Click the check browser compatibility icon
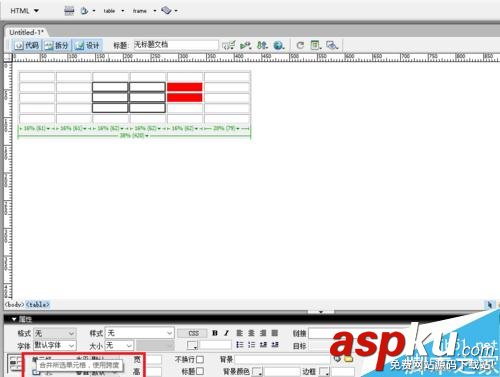Image resolution: width=500 pixels, height=377 pixels. (229, 45)
